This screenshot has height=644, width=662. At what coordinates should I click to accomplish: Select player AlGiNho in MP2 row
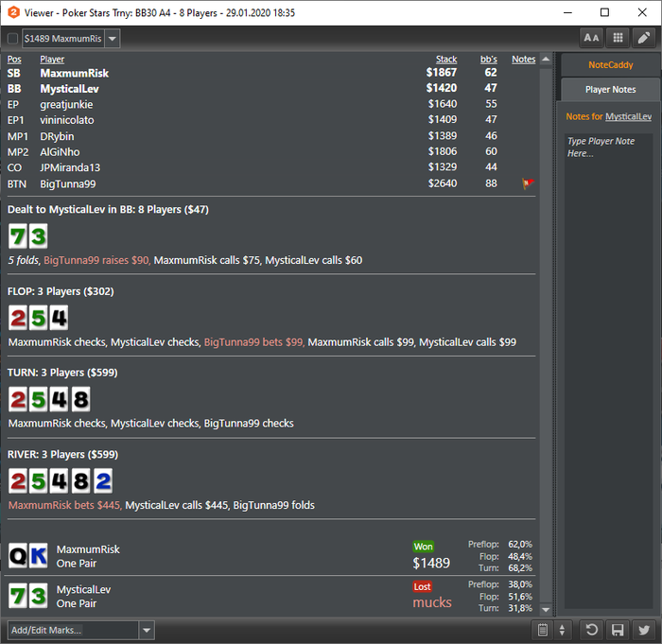[x=60, y=151]
